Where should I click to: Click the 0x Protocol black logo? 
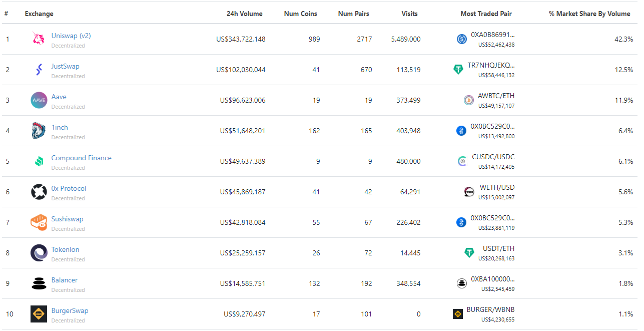[39, 192]
